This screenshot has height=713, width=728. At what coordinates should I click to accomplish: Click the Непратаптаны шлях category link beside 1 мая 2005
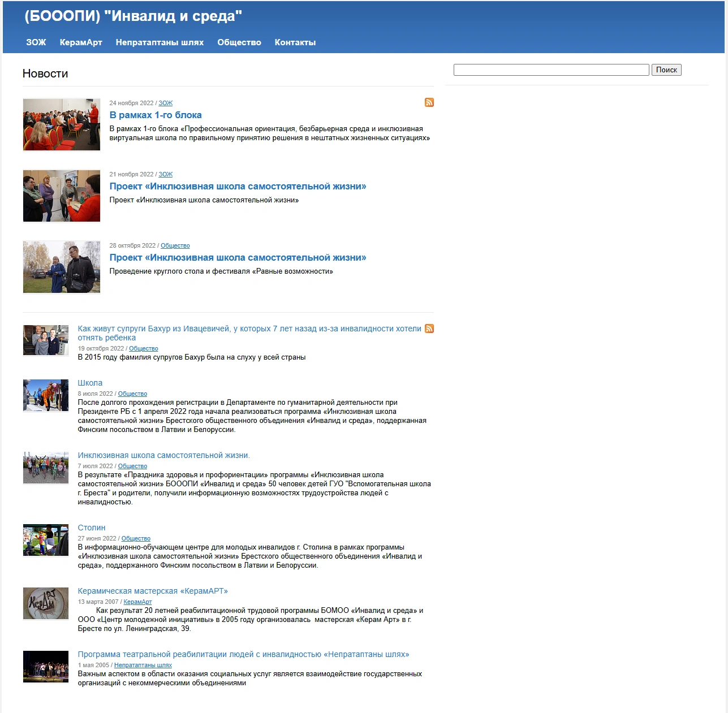pyautogui.click(x=143, y=665)
